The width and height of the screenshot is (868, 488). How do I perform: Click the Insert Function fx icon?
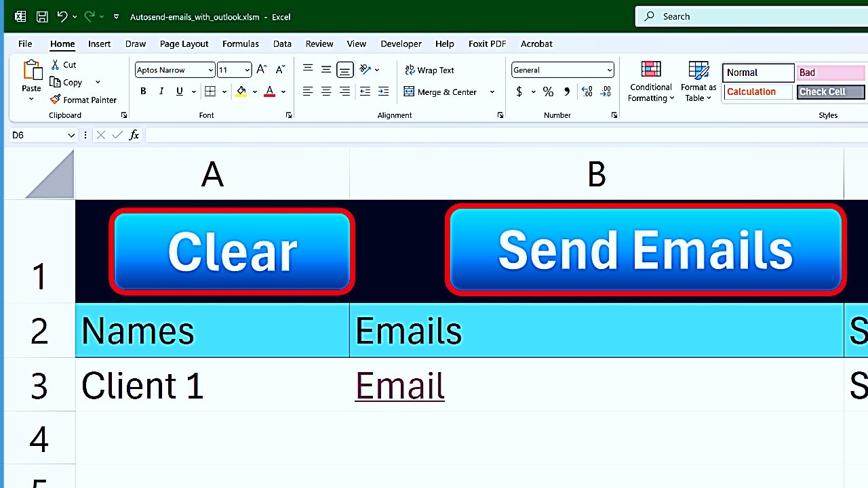(134, 135)
